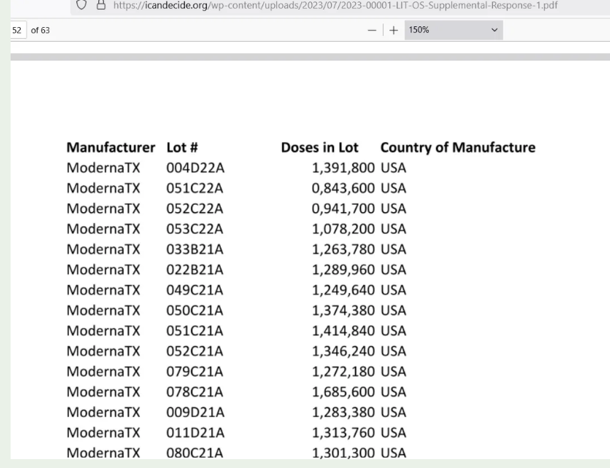This screenshot has height=468, width=615.
Task: Open the 150% zoom level dropdown
Action: tap(453, 30)
